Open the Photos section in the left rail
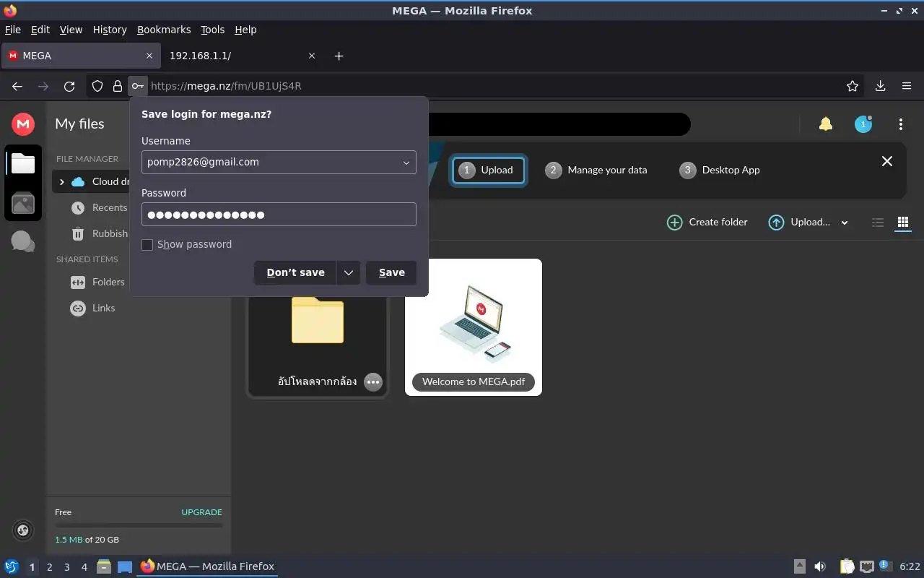924x578 pixels. coord(23,203)
